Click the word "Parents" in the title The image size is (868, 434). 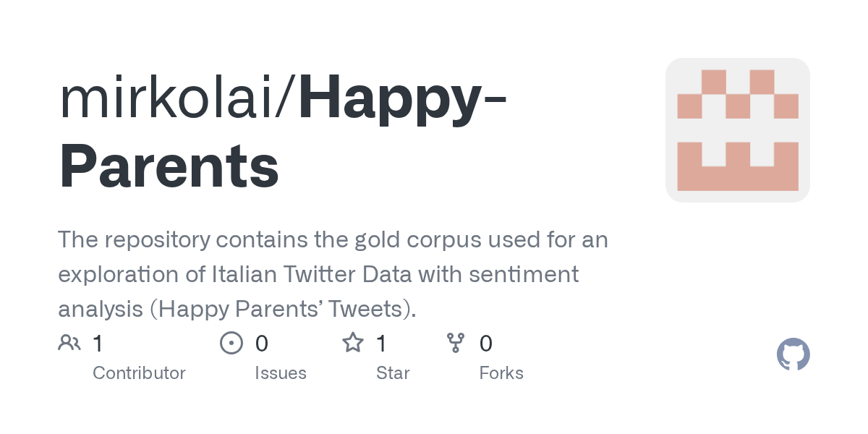(x=169, y=168)
